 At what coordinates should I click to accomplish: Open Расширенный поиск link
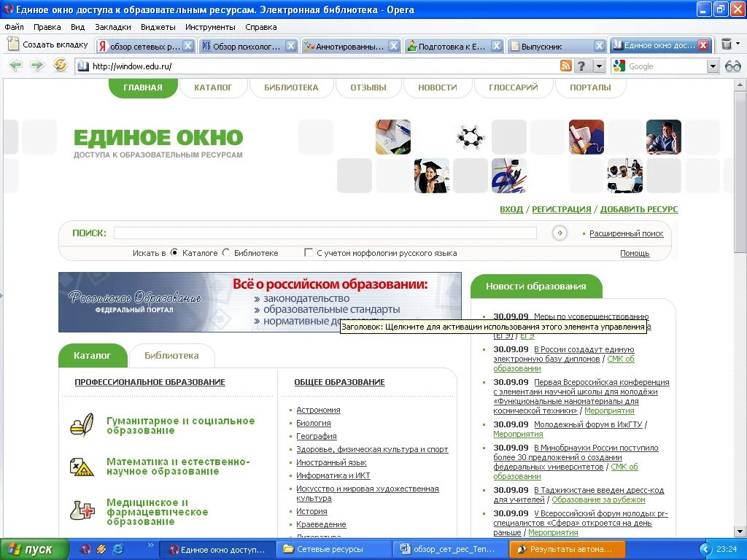coord(627,233)
